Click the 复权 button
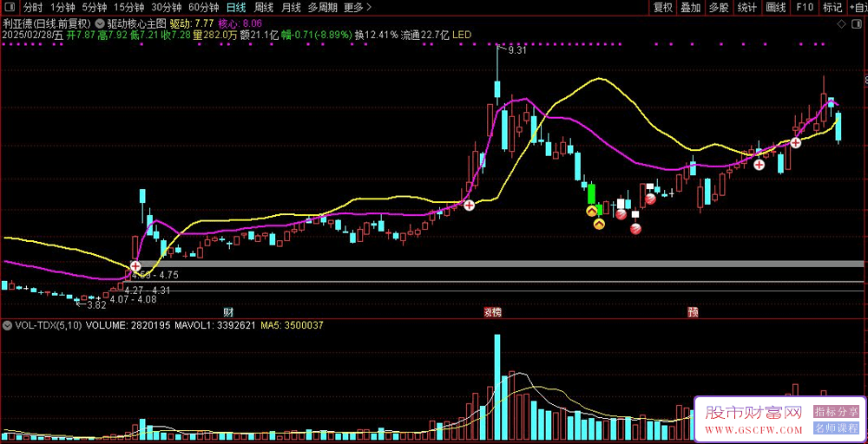 click(x=662, y=7)
